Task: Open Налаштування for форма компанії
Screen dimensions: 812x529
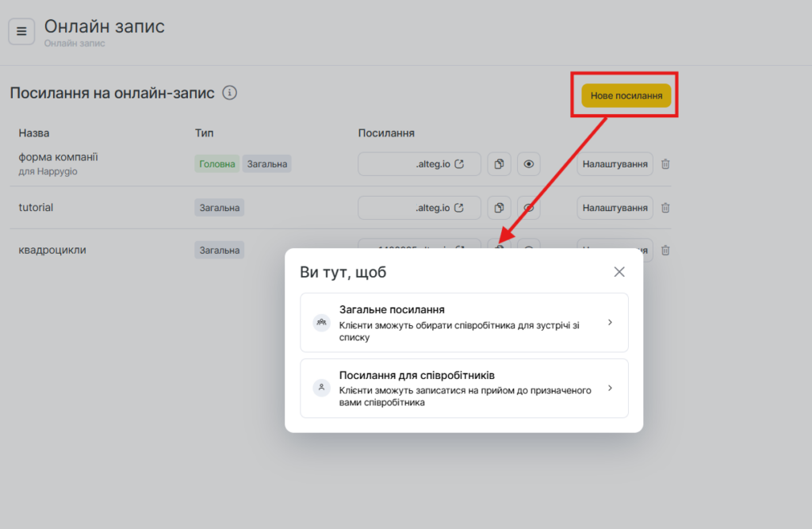Action: [615, 164]
